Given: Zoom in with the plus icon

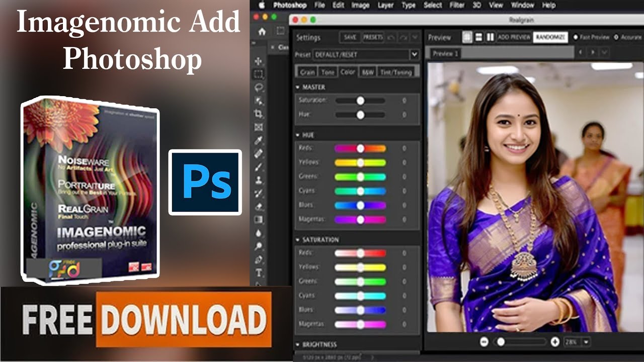Looking at the screenshot, I should pos(555,342).
